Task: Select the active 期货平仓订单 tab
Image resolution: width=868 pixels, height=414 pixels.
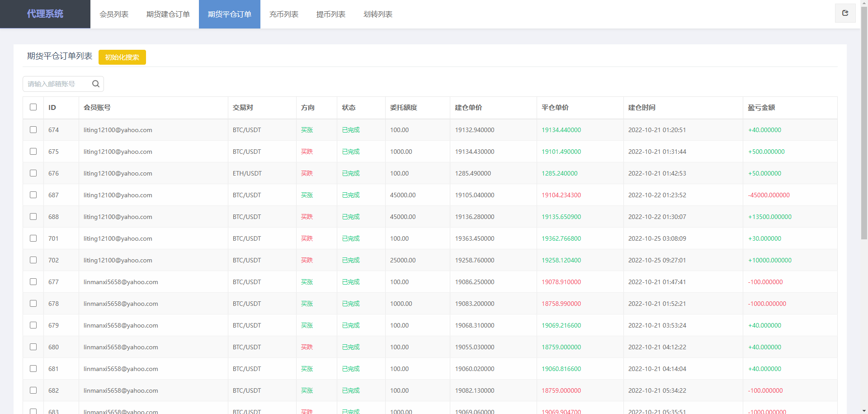Action: [230, 14]
